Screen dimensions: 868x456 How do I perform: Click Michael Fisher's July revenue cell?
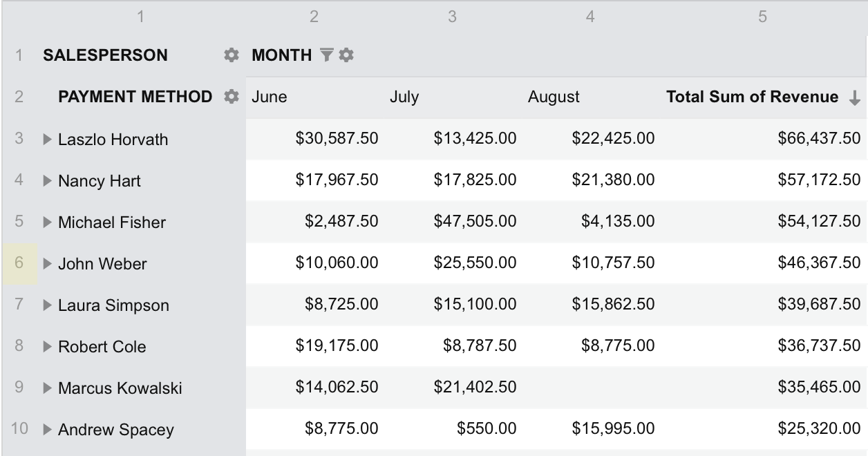pyautogui.click(x=475, y=222)
